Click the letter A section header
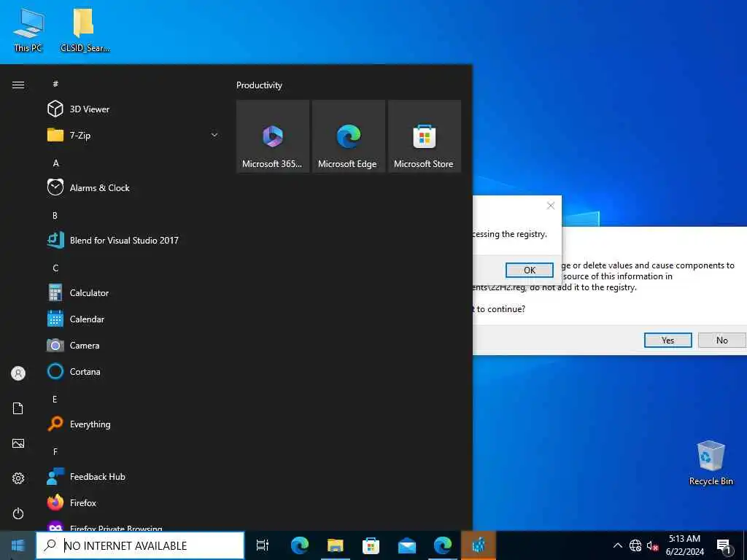Image resolution: width=747 pixels, height=560 pixels. (55, 163)
